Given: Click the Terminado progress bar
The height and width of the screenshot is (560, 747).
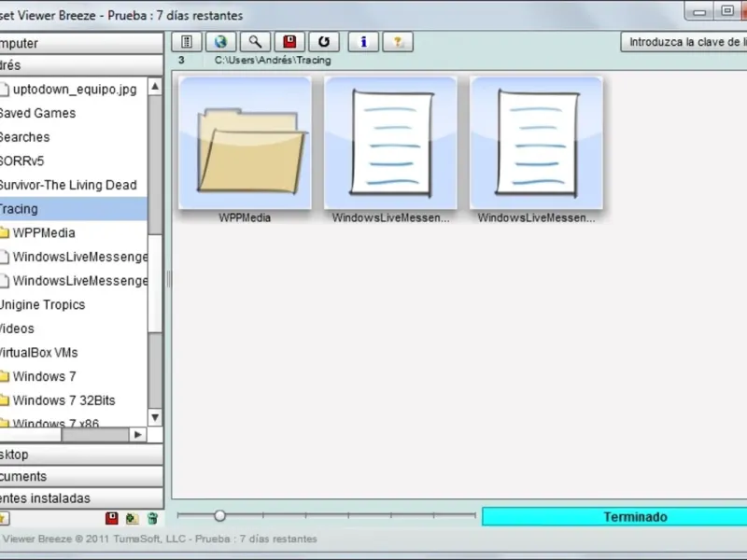Looking at the screenshot, I should tap(614, 517).
